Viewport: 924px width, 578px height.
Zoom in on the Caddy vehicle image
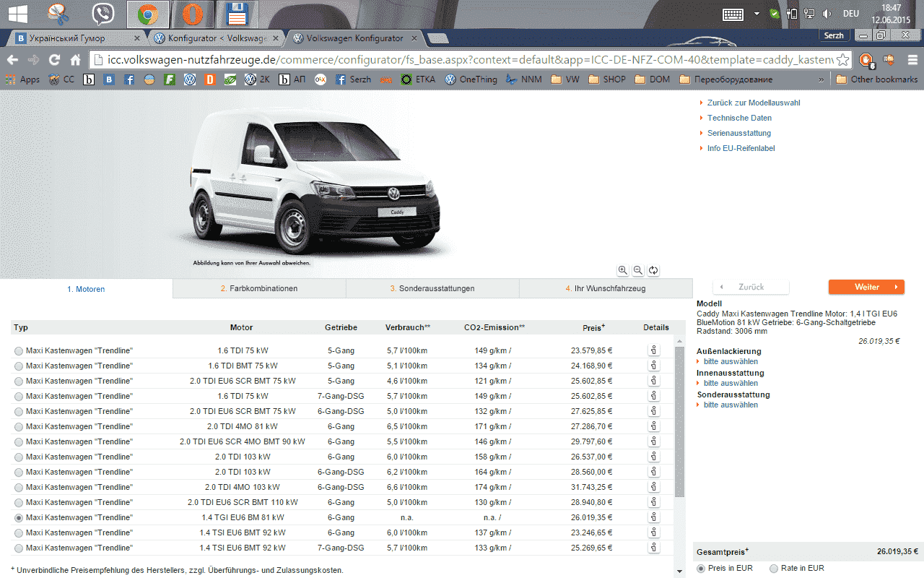(623, 270)
